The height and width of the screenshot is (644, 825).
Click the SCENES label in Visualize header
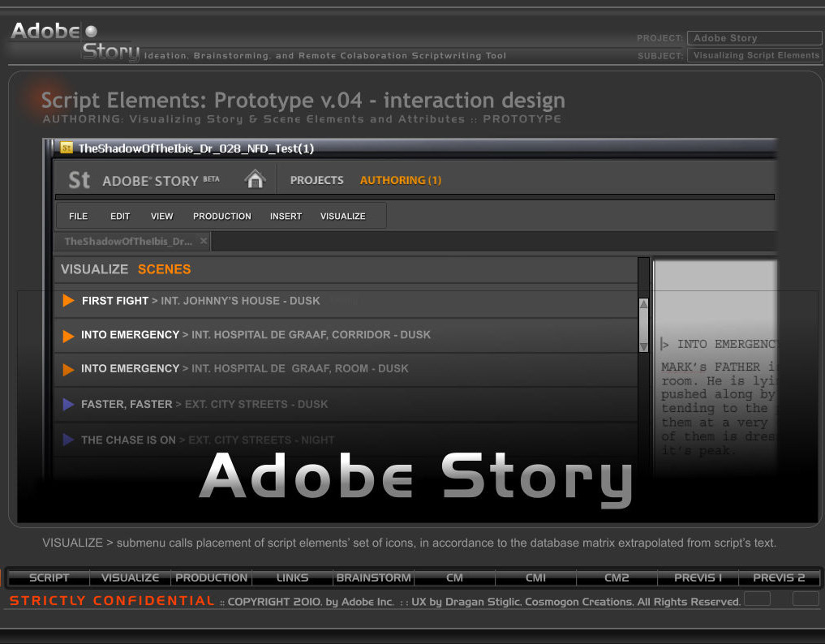tap(164, 269)
